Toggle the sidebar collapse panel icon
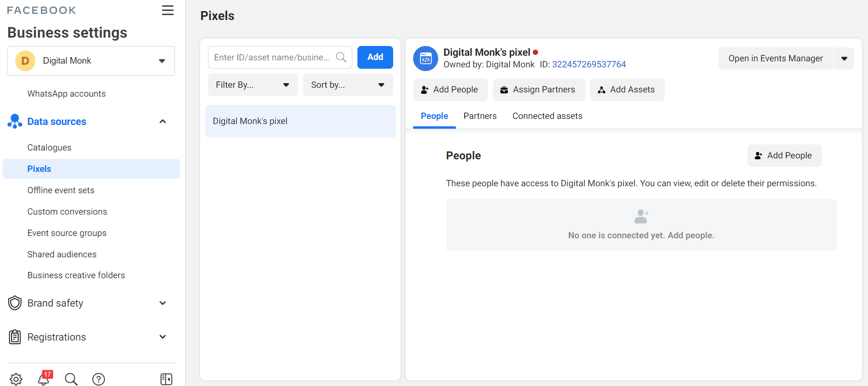 [x=166, y=379]
